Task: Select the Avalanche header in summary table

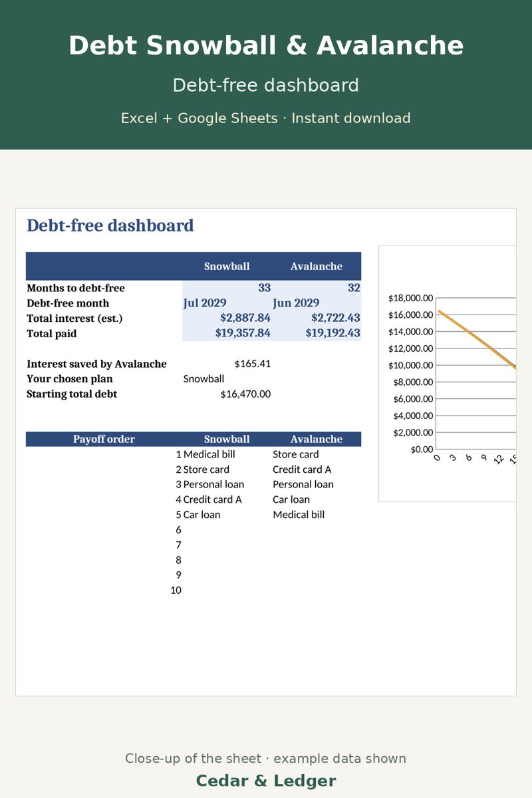Action: (317, 266)
